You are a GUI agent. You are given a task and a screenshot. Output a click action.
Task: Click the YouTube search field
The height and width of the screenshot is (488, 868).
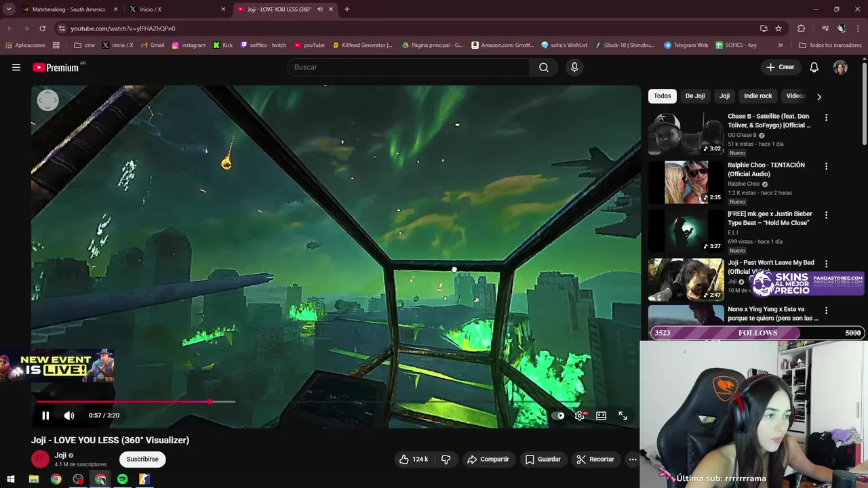coord(408,67)
